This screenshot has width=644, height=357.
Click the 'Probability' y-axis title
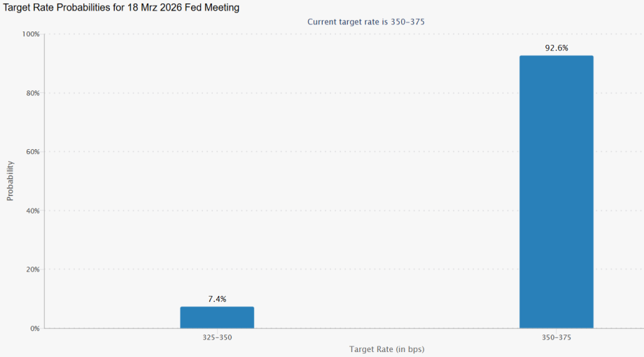(10, 181)
